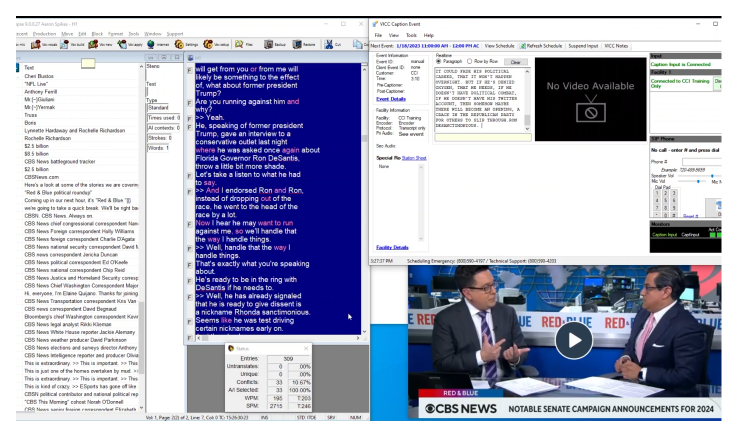Image resolution: width=738 pixels, height=437 pixels.
Task: Select the vertical scrollbar of the Realtime text box
Action: point(527,99)
